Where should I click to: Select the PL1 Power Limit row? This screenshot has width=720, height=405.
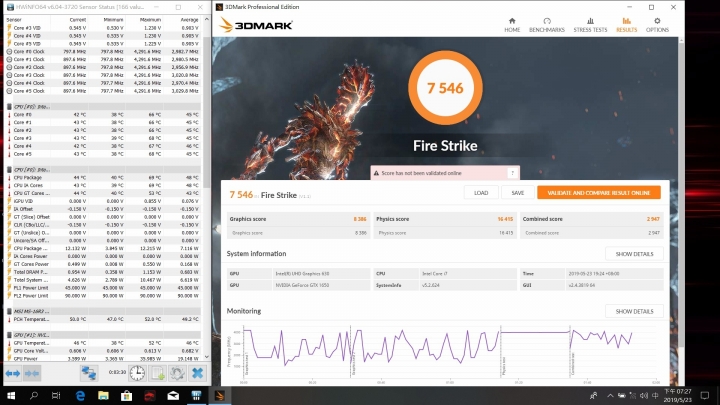coord(103,288)
